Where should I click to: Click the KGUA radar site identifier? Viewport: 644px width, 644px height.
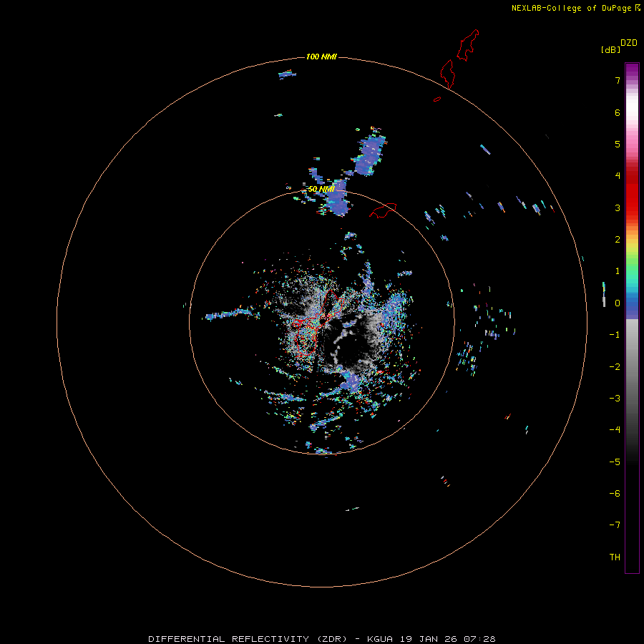tap(379, 639)
